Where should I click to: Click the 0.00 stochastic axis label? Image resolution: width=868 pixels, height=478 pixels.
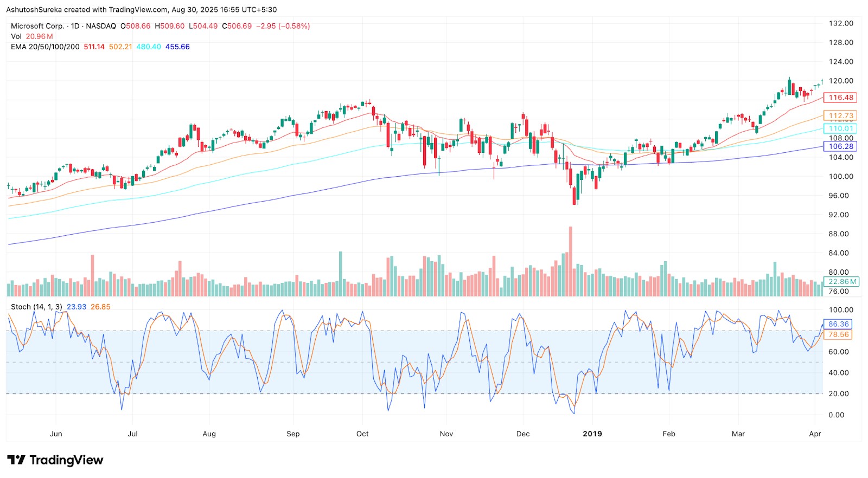[837, 415]
